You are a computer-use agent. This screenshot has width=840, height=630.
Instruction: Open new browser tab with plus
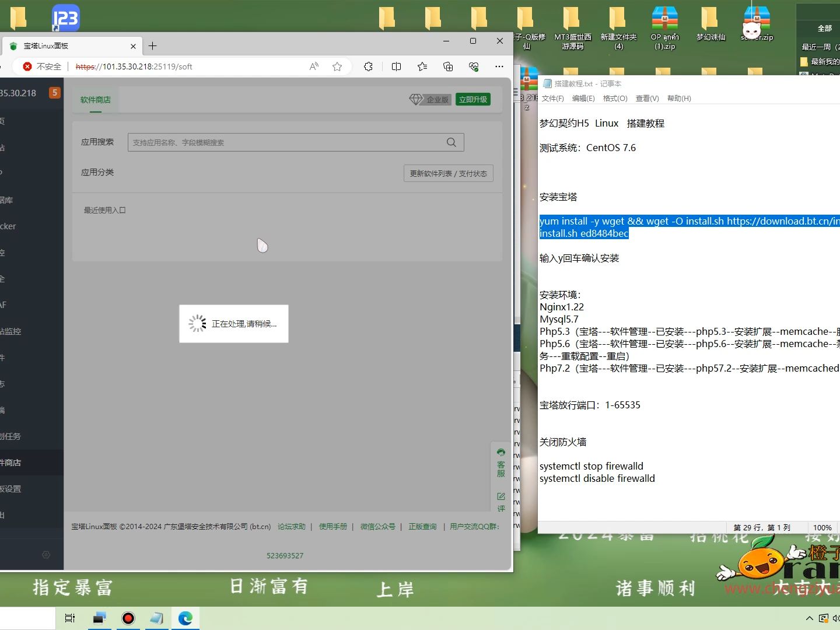(x=153, y=46)
